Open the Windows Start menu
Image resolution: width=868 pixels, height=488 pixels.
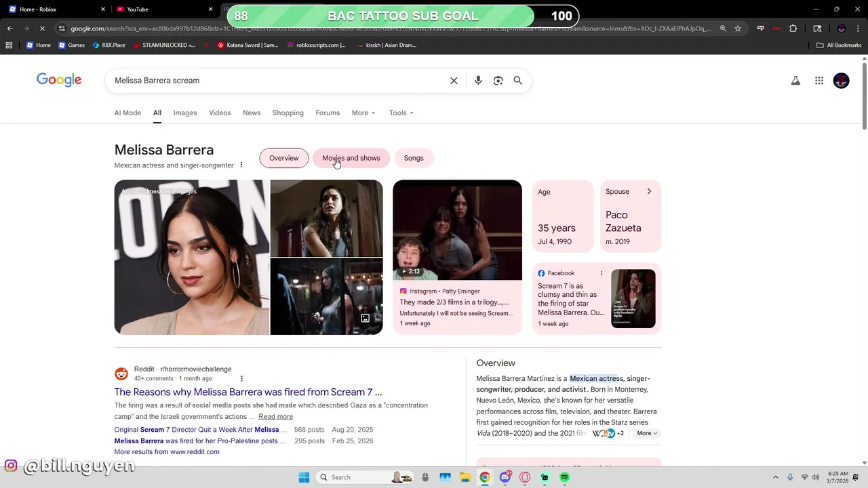(x=304, y=477)
